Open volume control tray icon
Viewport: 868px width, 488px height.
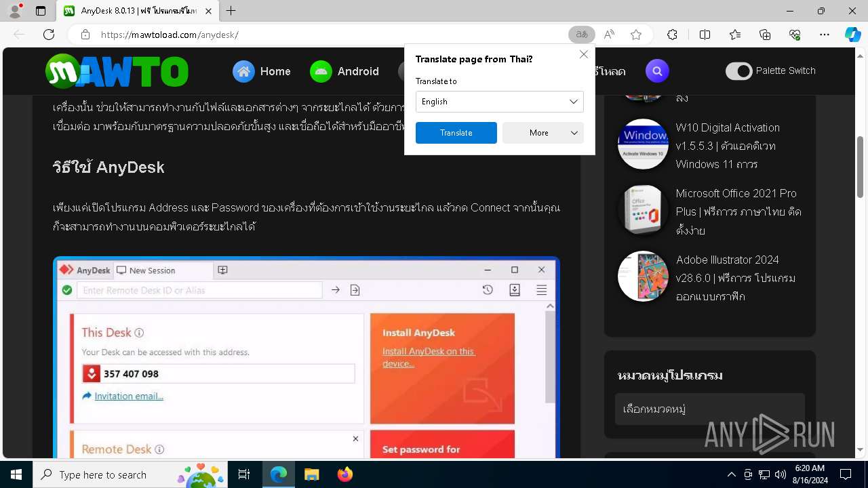[780, 474]
